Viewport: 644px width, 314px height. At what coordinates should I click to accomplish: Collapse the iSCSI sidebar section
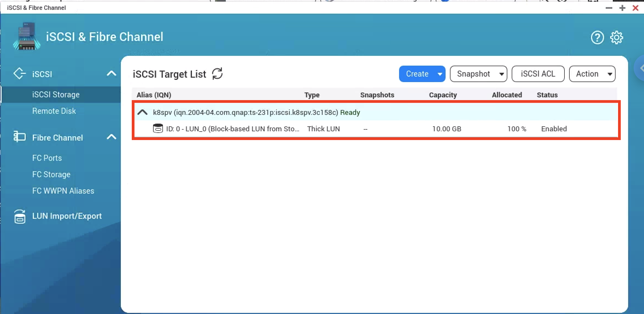click(x=111, y=73)
